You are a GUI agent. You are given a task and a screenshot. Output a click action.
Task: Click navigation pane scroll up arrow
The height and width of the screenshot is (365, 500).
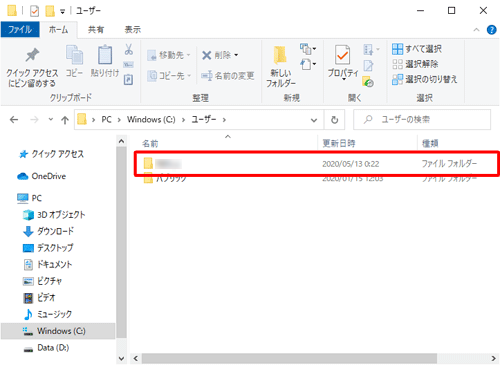pyautogui.click(x=121, y=141)
